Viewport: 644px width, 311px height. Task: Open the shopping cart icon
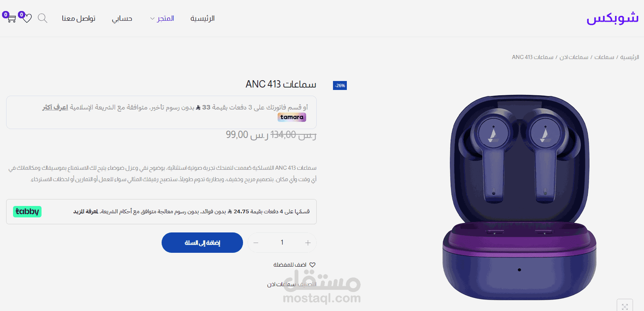point(11,18)
